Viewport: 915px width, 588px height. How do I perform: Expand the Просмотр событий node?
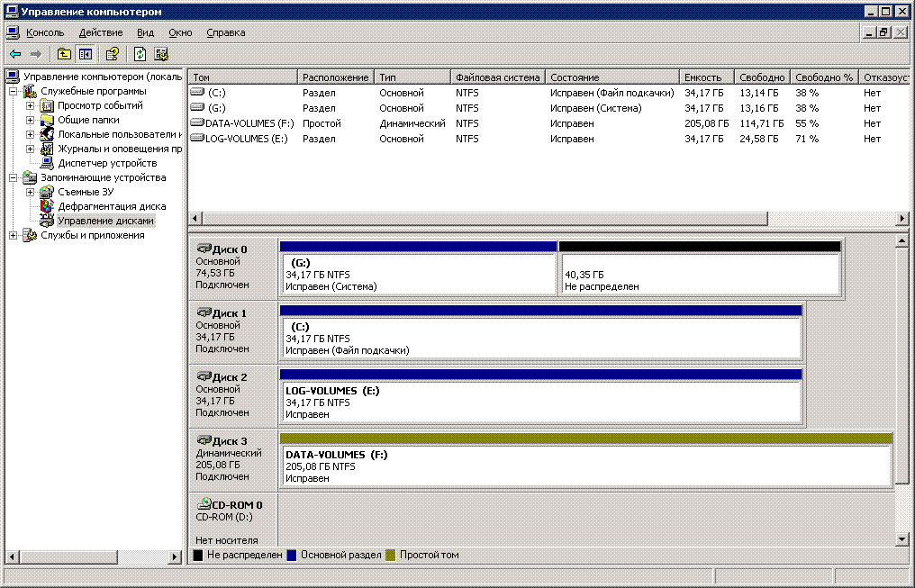tap(31, 105)
